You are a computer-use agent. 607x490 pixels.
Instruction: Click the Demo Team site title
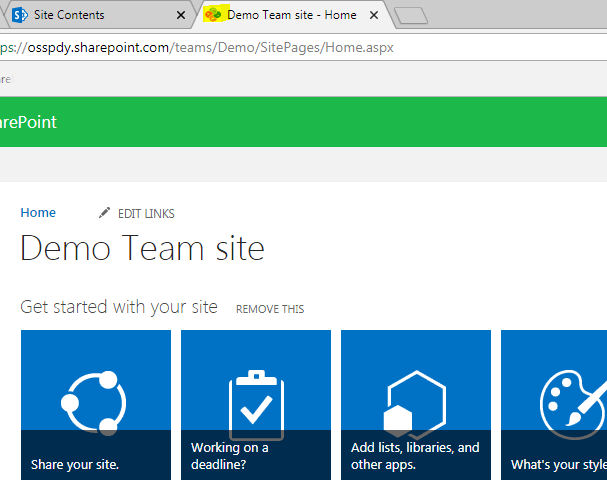point(142,248)
